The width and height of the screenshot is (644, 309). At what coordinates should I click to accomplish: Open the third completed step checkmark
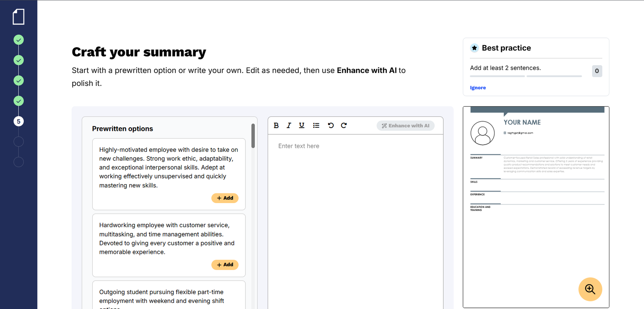[19, 81]
